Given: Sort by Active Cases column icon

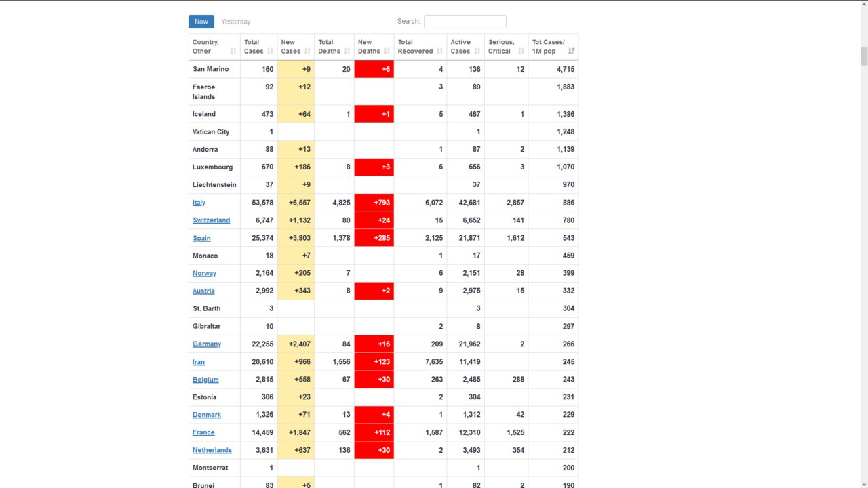Looking at the screenshot, I should (477, 51).
